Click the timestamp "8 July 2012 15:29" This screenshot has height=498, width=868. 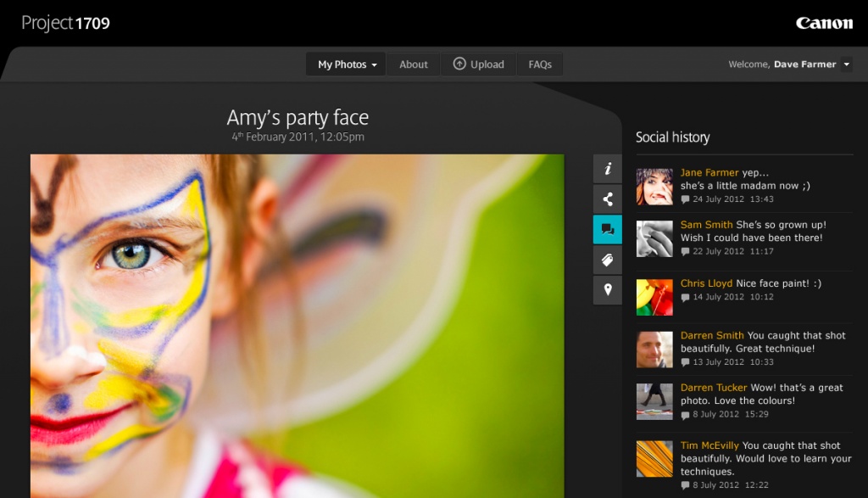pos(731,414)
